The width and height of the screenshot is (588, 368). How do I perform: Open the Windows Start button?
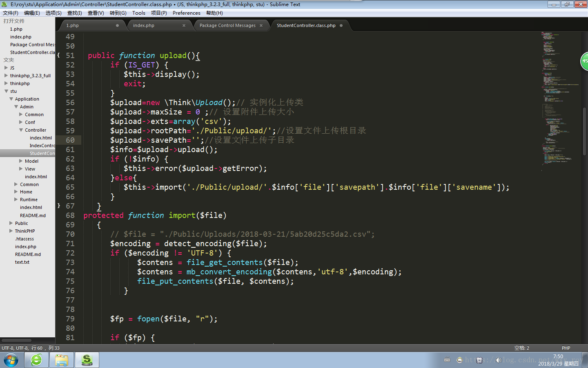click(11, 360)
